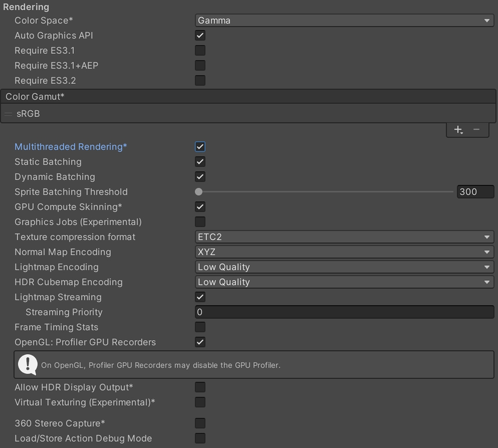Disable Auto Graphics API
The image size is (498, 448).
200,35
